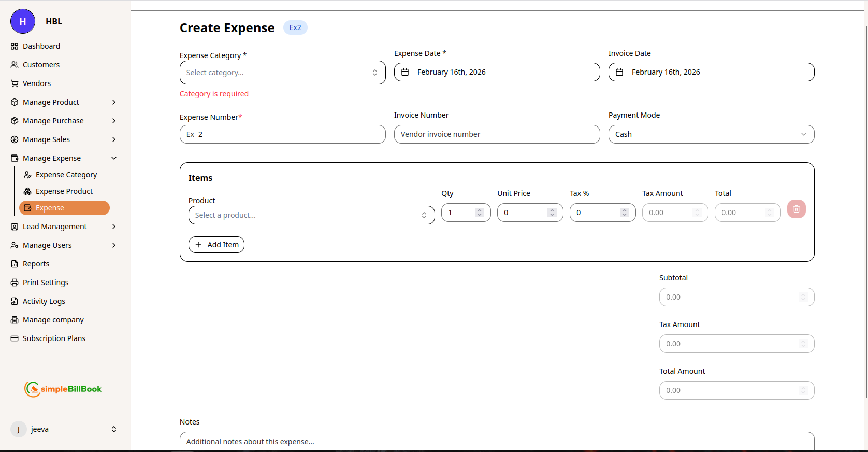Image resolution: width=868 pixels, height=452 pixels.
Task: Open the Payment Mode dropdown
Action: (x=711, y=134)
